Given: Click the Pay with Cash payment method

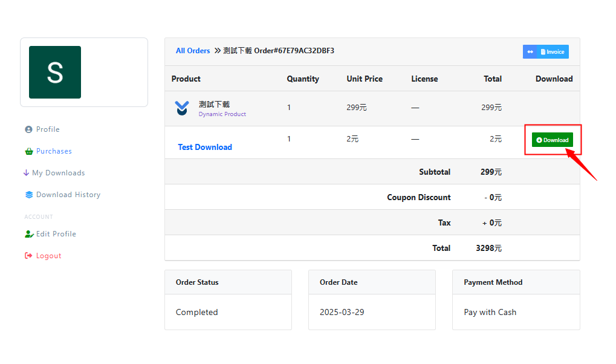Looking at the screenshot, I should tap(490, 313).
